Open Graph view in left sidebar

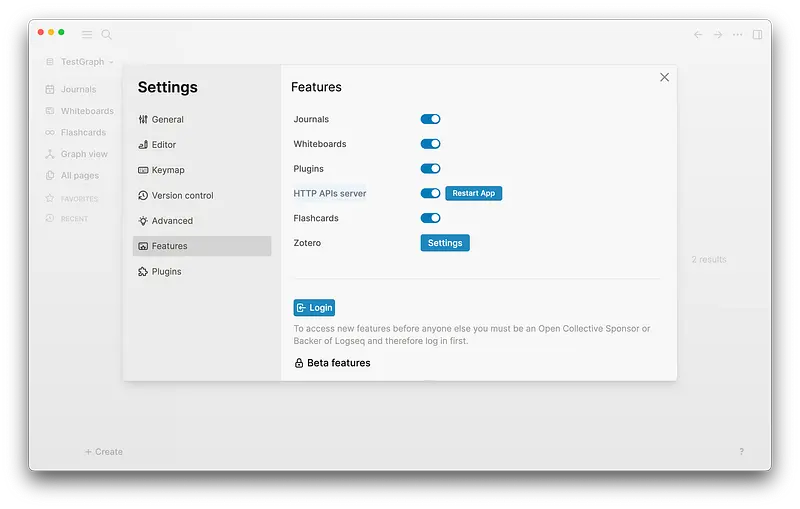(x=84, y=154)
